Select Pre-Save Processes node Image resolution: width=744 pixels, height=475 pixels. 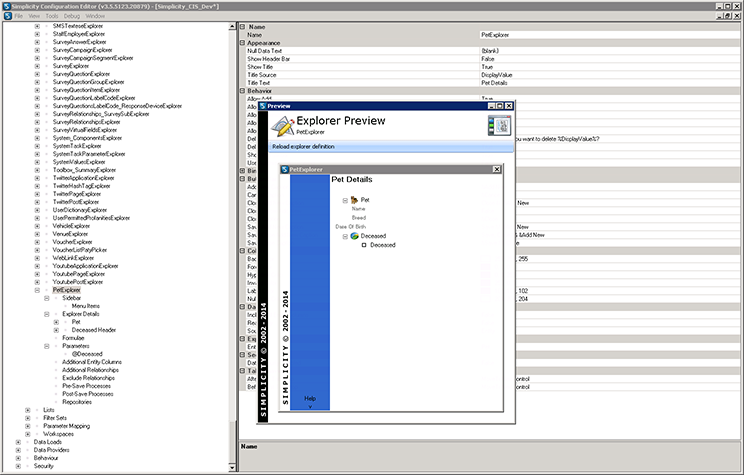[x=86, y=386]
